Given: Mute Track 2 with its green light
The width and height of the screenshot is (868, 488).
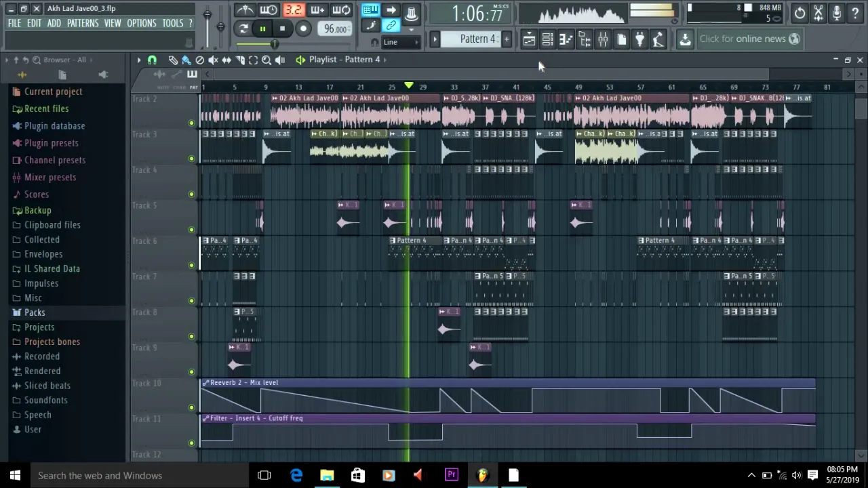Looking at the screenshot, I should tap(191, 123).
